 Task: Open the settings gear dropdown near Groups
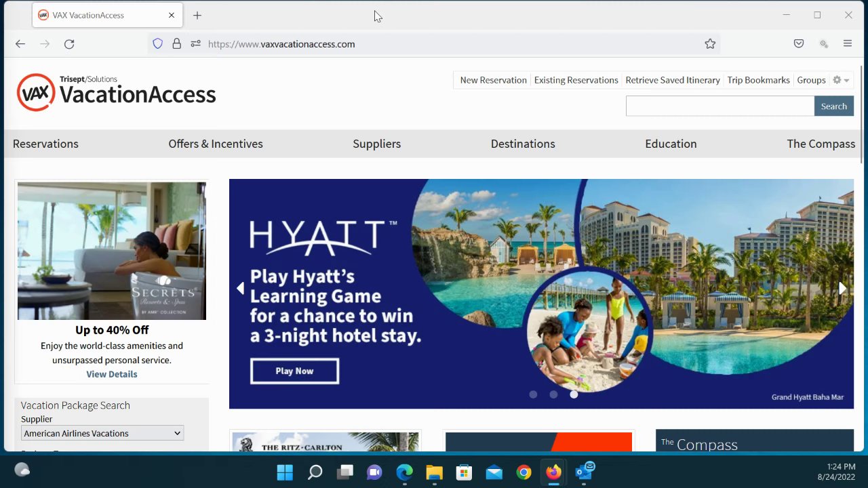pyautogui.click(x=841, y=80)
